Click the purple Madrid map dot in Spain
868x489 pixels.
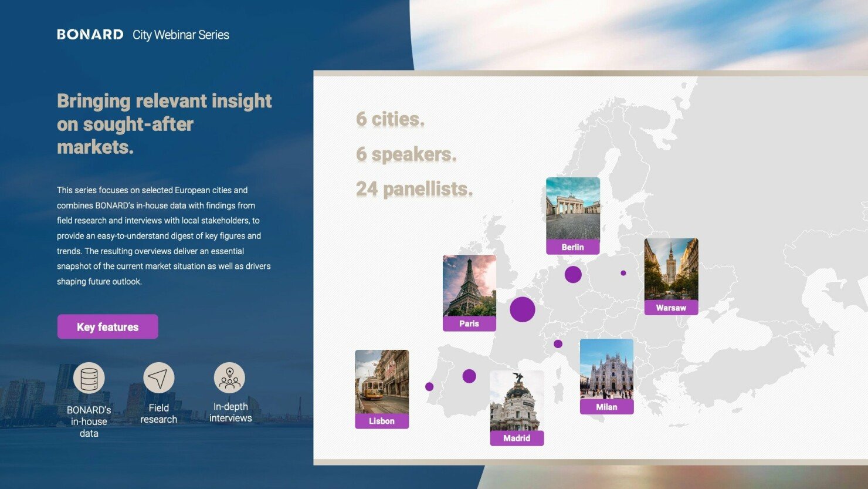(469, 376)
